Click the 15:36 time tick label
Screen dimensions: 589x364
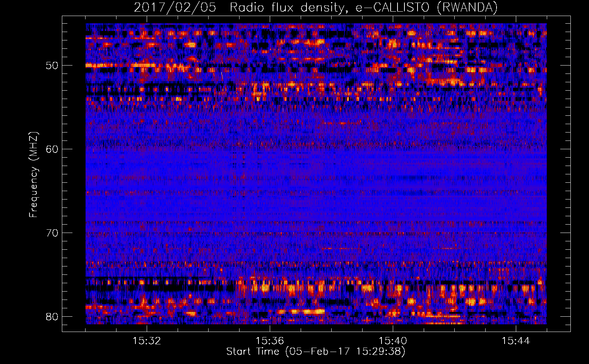coord(270,341)
